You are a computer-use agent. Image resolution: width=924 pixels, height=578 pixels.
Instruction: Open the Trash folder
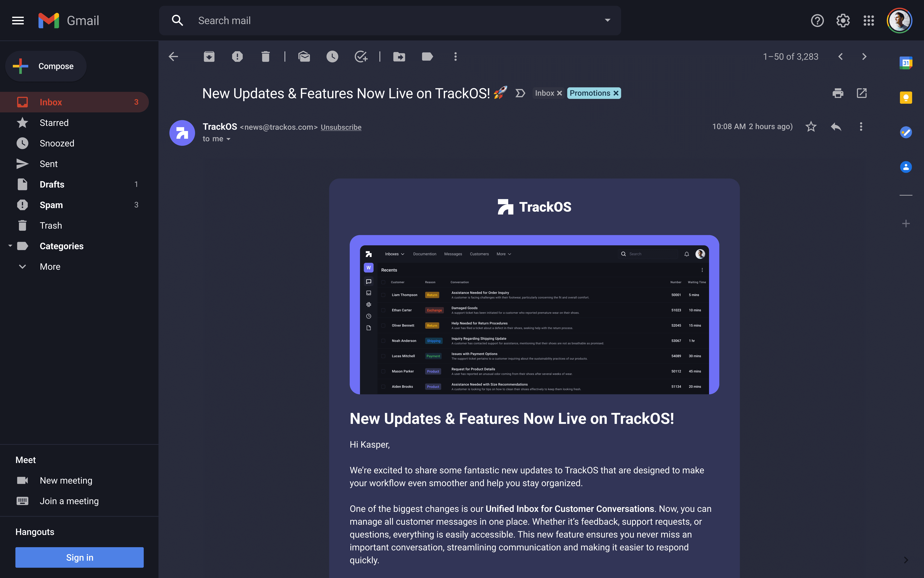(74, 226)
